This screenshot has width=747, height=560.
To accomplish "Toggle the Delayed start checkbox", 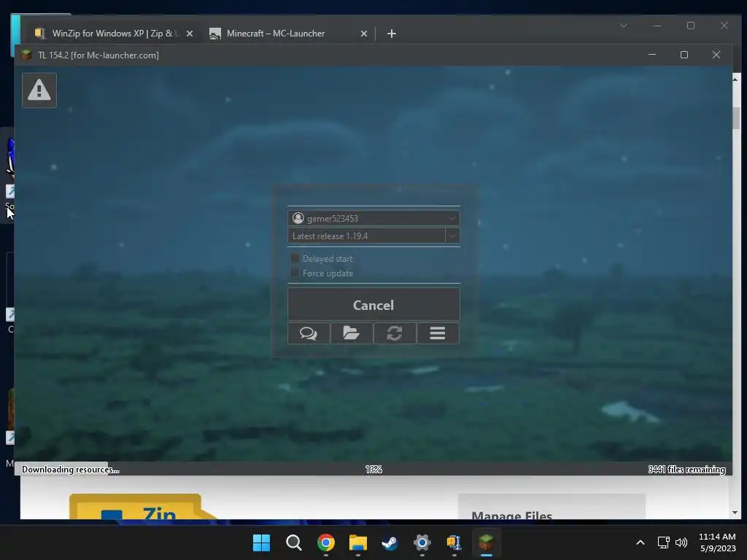I will tap(295, 258).
